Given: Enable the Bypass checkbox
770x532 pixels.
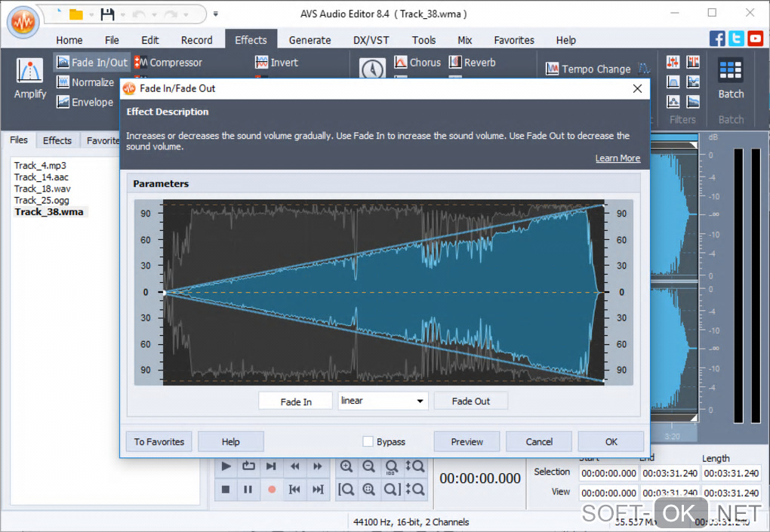Looking at the screenshot, I should pyautogui.click(x=368, y=441).
